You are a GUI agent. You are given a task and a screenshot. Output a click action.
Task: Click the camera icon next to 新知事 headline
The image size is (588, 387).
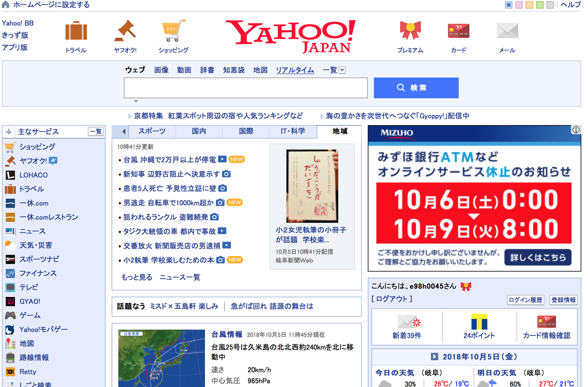tap(226, 174)
